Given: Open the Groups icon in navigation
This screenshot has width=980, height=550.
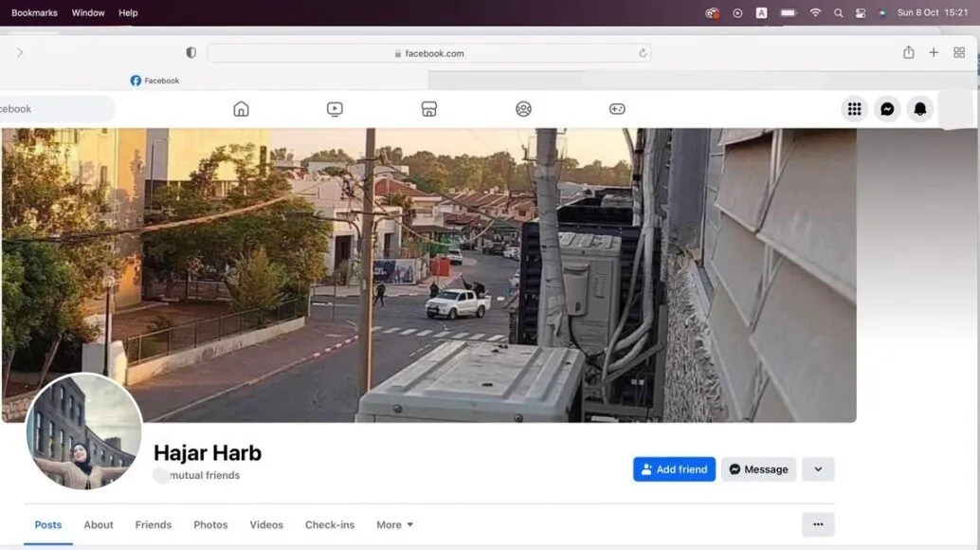Looking at the screenshot, I should (x=523, y=109).
